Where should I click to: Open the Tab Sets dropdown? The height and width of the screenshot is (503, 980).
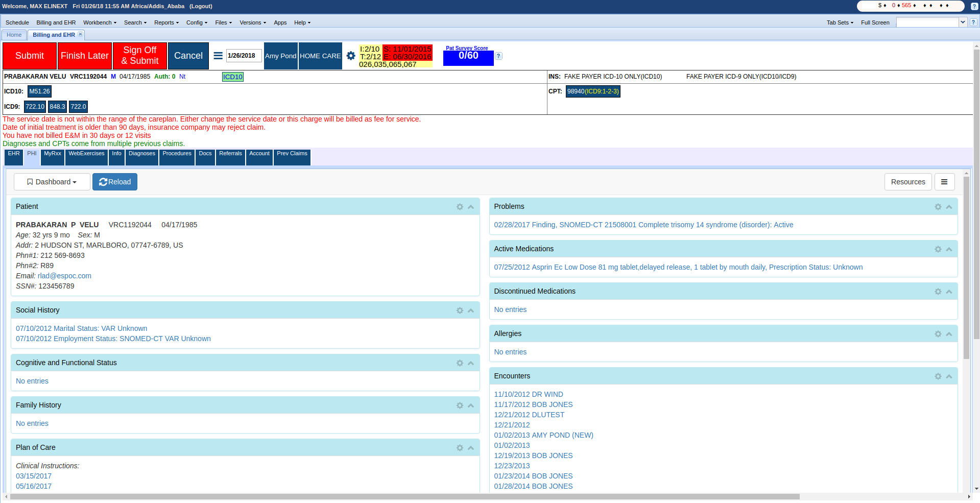840,22
